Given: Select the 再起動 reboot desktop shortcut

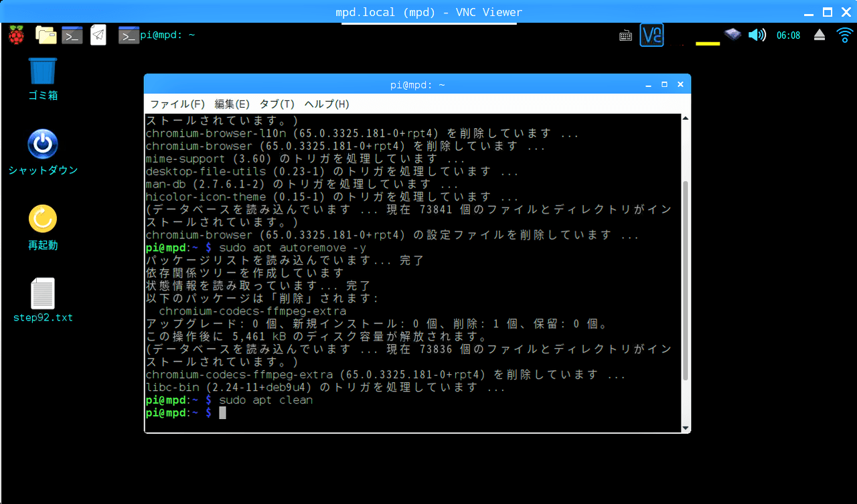Looking at the screenshot, I should [x=43, y=220].
